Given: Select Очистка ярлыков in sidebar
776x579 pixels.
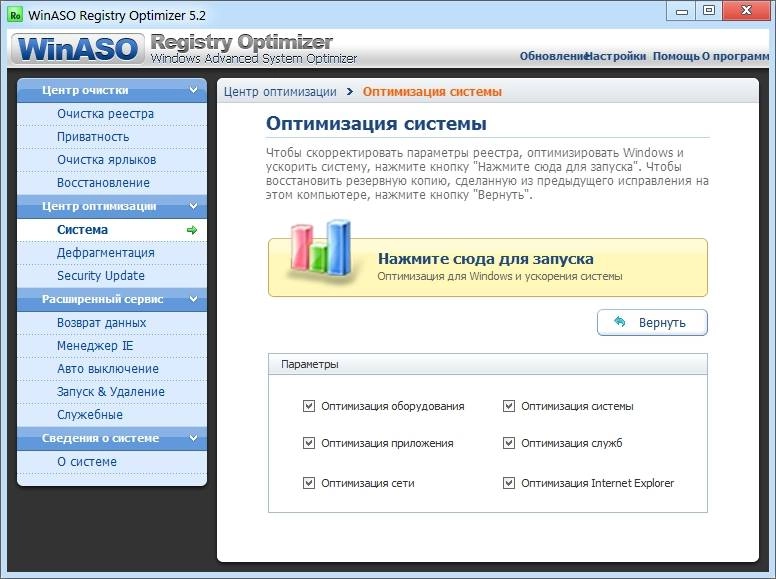Looking at the screenshot, I should pyautogui.click(x=112, y=160).
